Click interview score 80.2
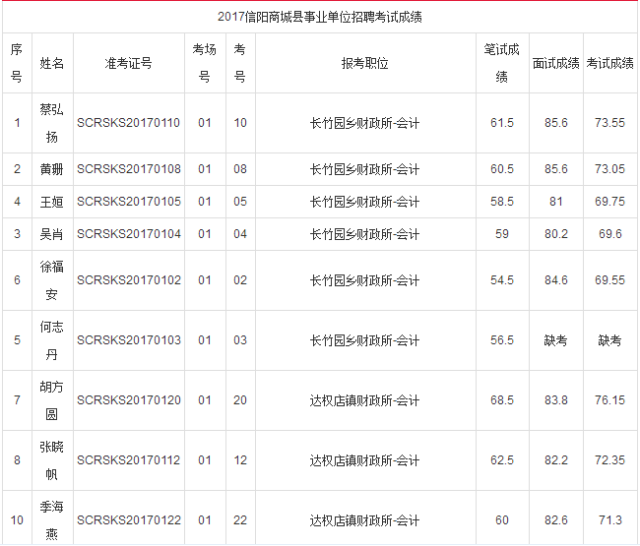The image size is (640, 546). tap(556, 234)
